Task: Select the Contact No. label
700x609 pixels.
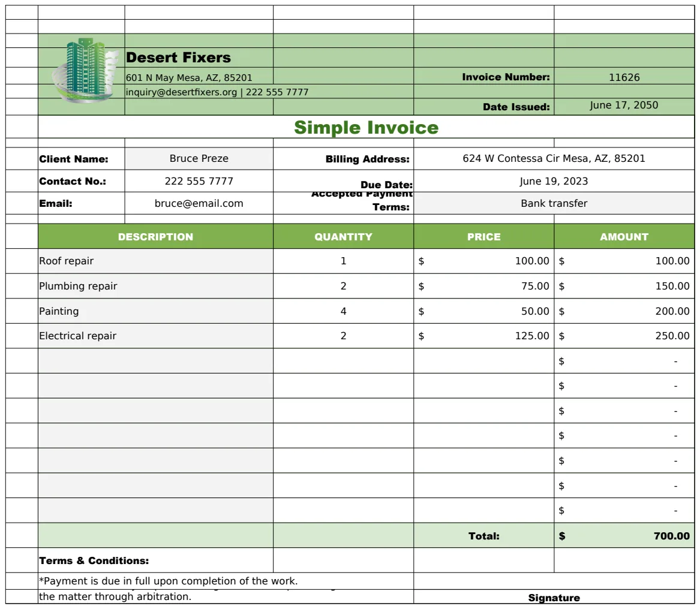Action: pyautogui.click(x=73, y=181)
